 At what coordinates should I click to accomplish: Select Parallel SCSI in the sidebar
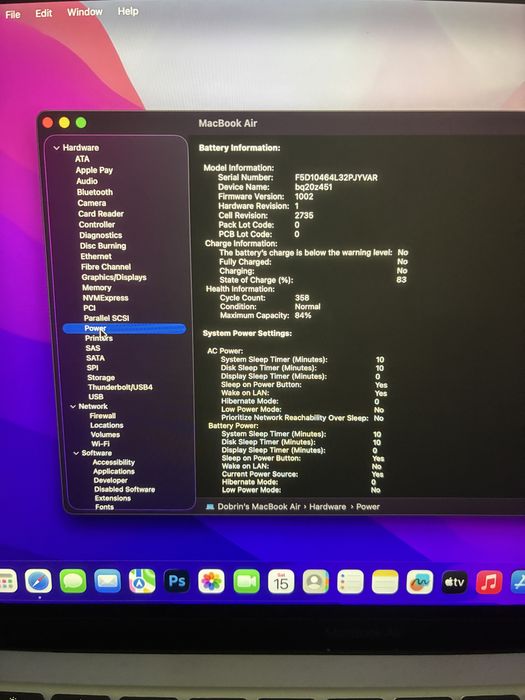pyautogui.click(x=107, y=318)
